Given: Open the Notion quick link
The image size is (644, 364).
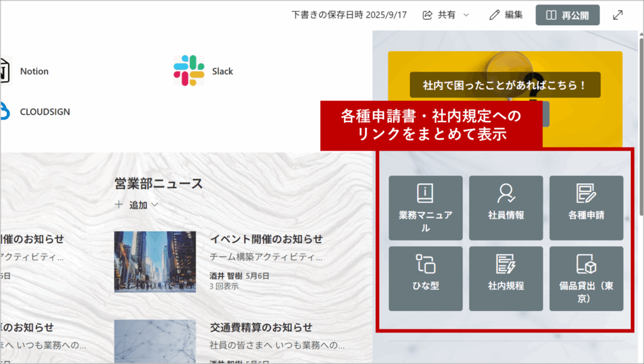Looking at the screenshot, I should point(35,71).
